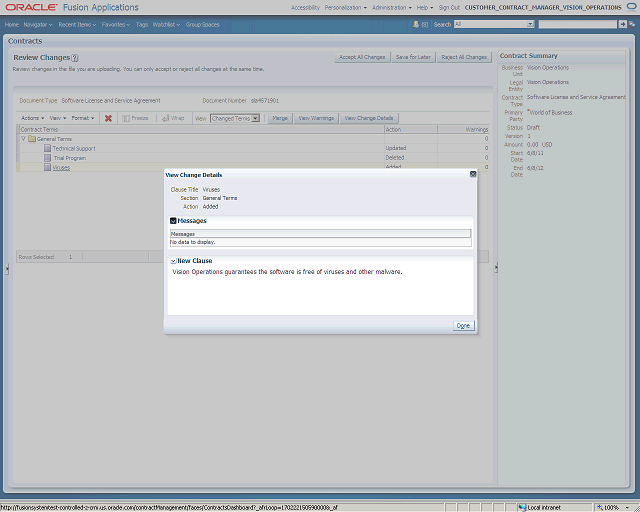Click the Done button in dialog
This screenshot has width=640, height=512.
click(463, 325)
